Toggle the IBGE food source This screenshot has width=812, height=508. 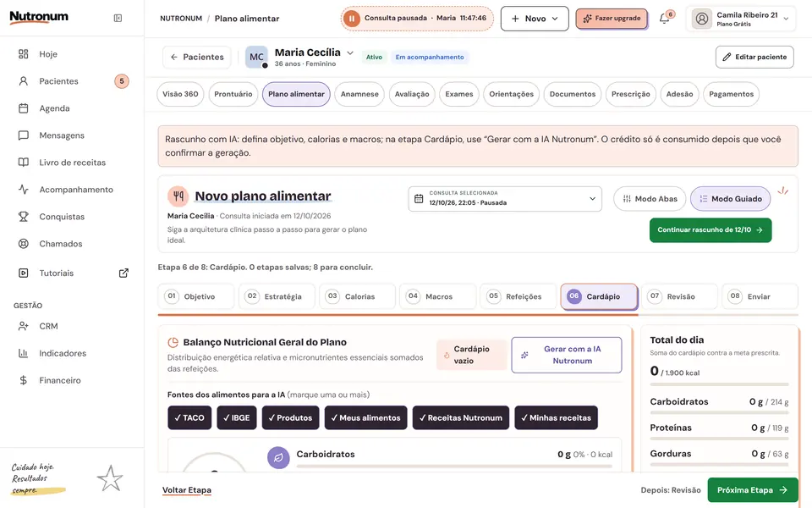click(237, 417)
